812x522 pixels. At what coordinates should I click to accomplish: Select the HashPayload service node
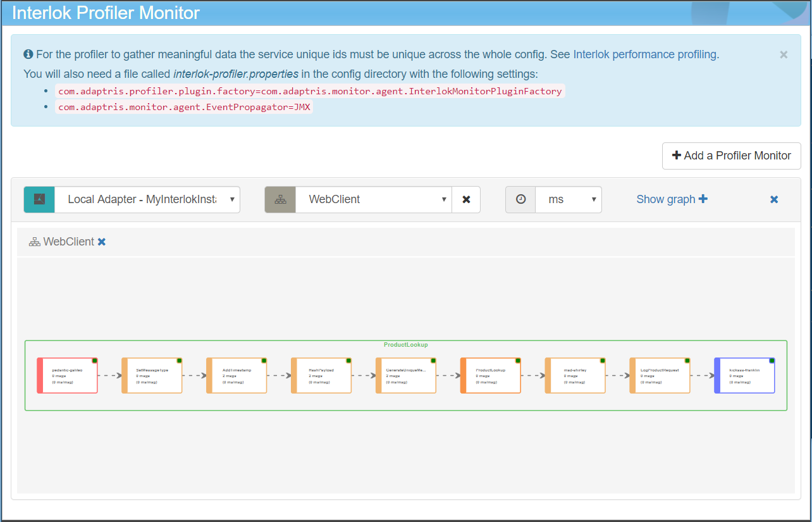tap(321, 376)
